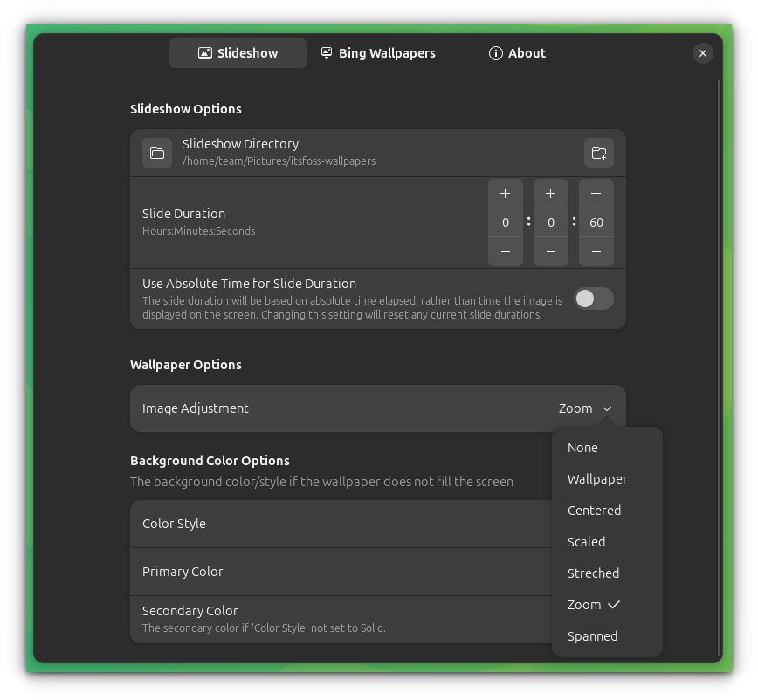
Task: Select None in the adjustment list
Action: (582, 447)
